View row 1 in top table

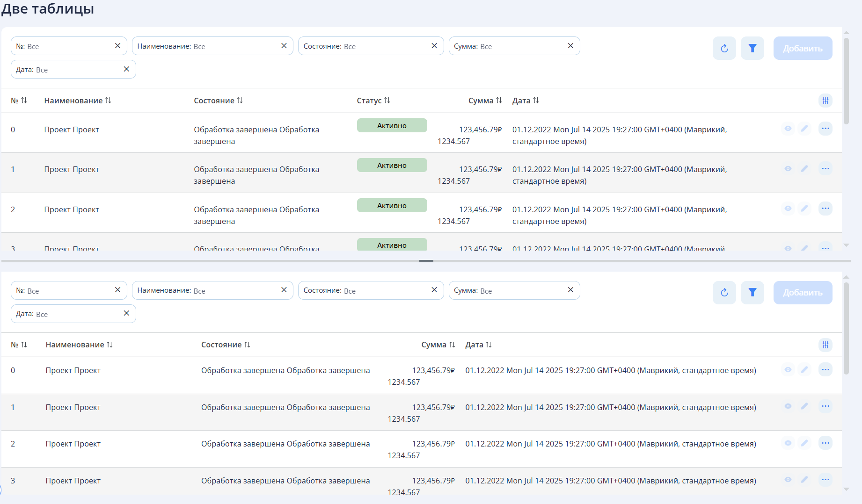pos(788,169)
